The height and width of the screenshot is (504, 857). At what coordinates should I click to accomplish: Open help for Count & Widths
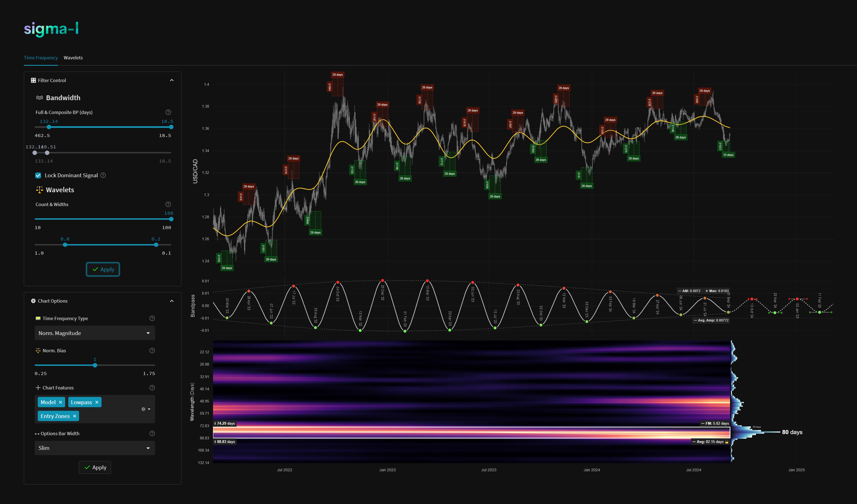(168, 204)
